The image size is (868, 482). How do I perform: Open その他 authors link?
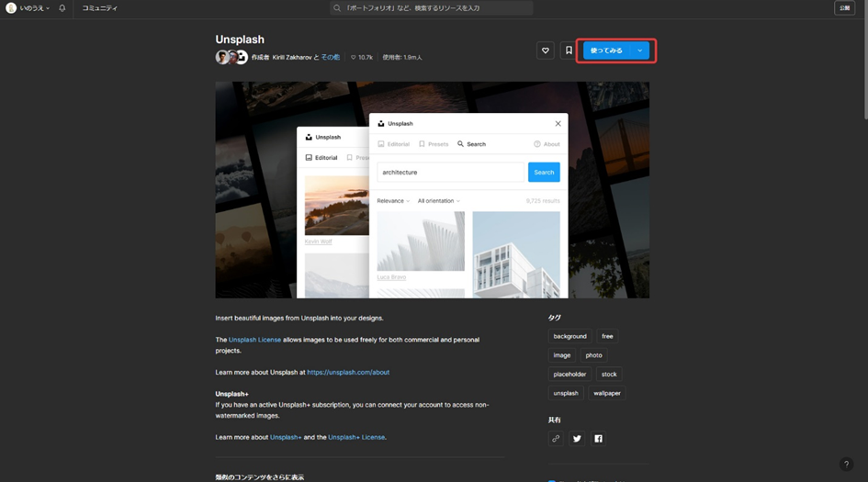(x=331, y=57)
